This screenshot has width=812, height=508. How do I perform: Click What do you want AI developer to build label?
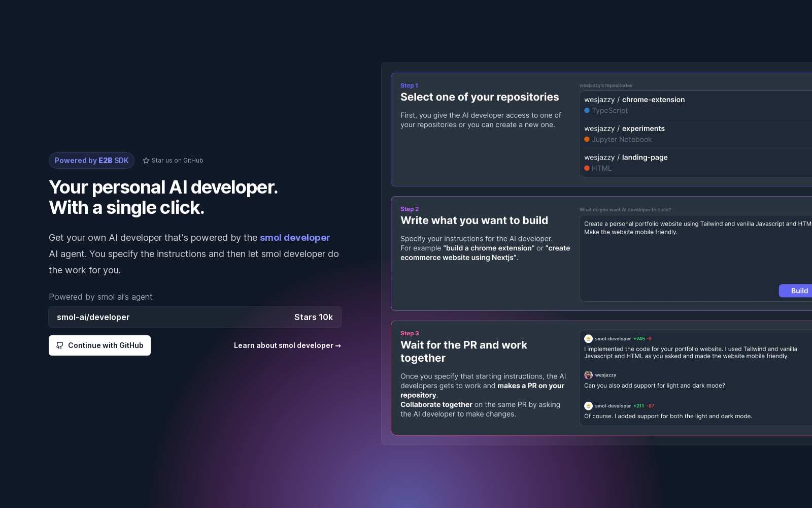click(x=625, y=210)
